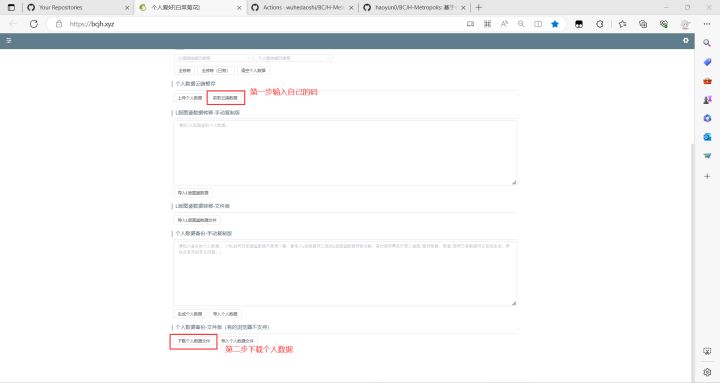Open the Tampermonkey extension icon
720x383 pixels.
(579, 24)
